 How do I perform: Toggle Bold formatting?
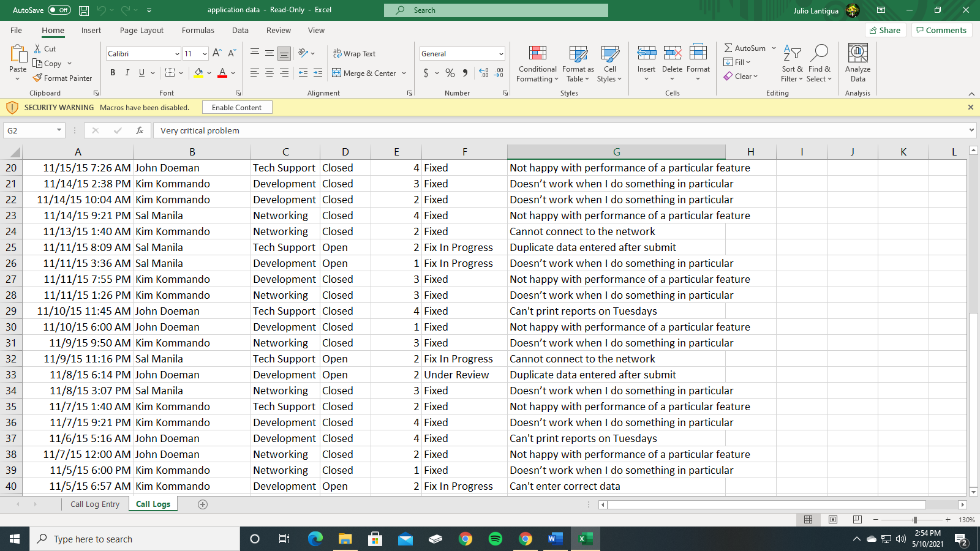point(113,73)
